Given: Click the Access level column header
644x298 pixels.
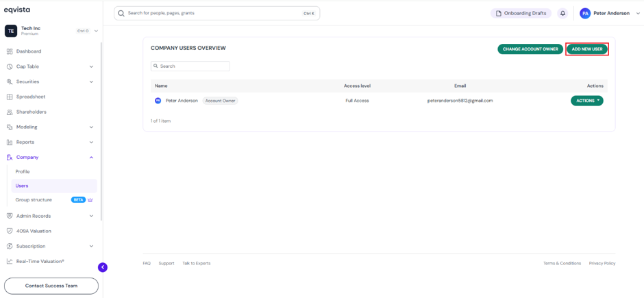Looking at the screenshot, I should tap(358, 86).
